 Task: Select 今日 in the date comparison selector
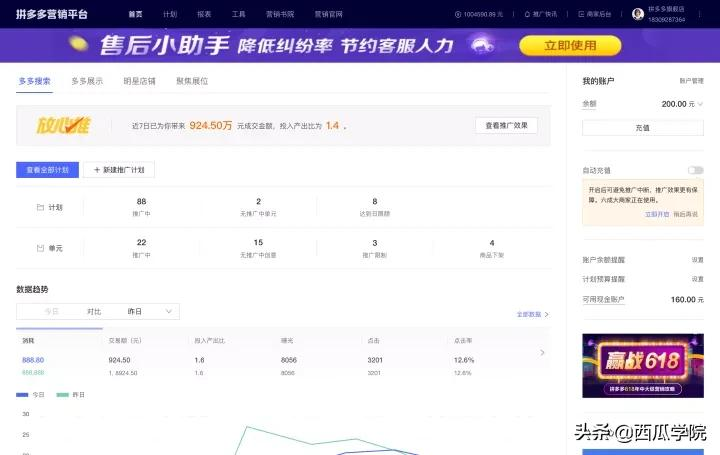[51, 311]
